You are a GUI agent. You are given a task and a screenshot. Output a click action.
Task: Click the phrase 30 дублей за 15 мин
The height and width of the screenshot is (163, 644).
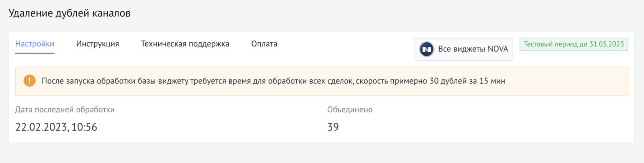point(467,81)
